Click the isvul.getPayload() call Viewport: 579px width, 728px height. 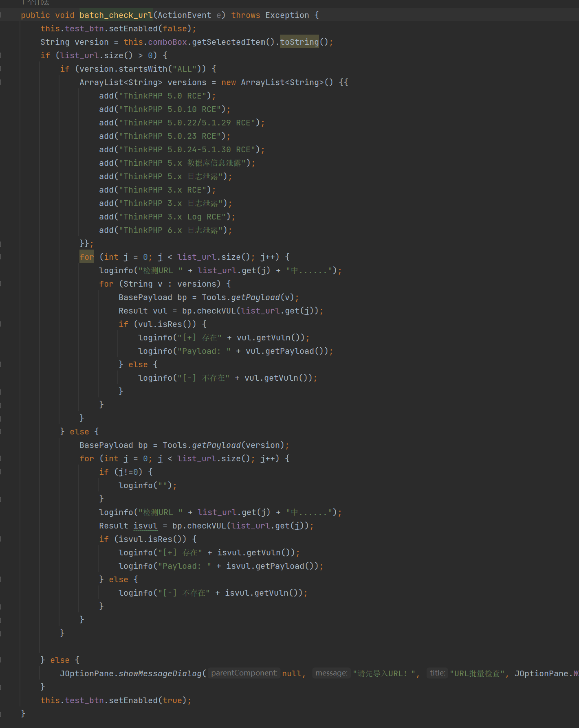click(273, 566)
